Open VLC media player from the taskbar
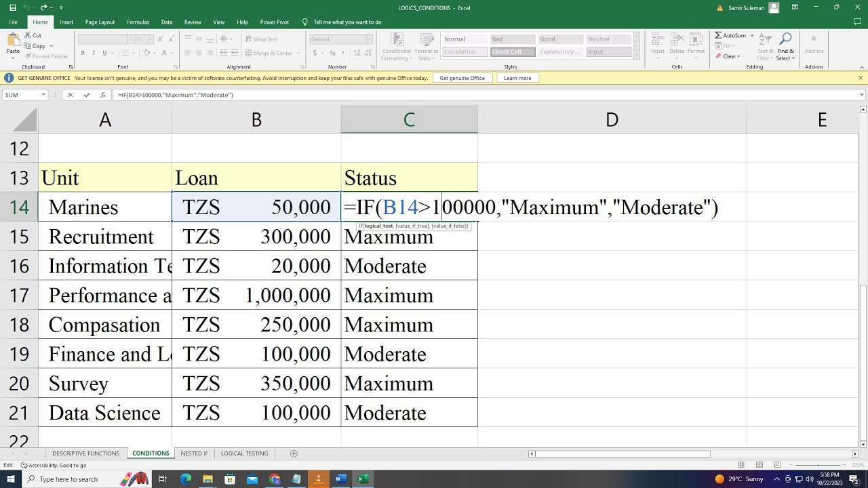Image resolution: width=868 pixels, height=488 pixels. pyautogui.click(x=318, y=479)
